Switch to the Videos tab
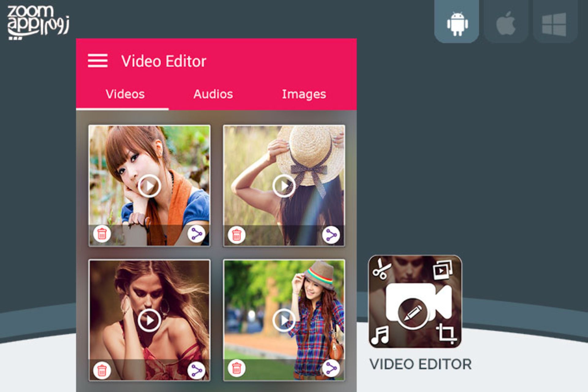Viewport: 588px width, 392px height. (125, 94)
